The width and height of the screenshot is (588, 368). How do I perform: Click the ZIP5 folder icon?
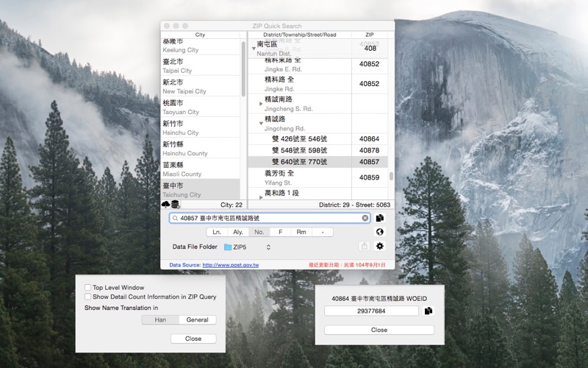coord(228,247)
